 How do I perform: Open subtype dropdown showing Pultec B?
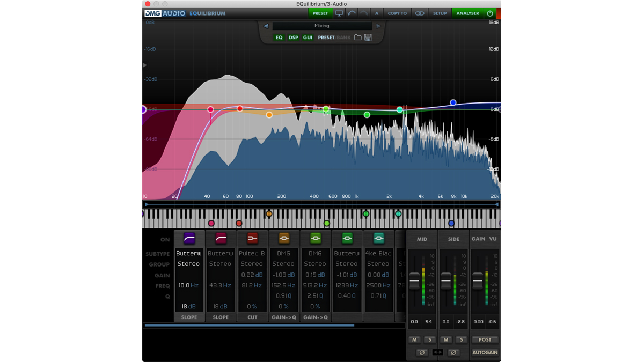tap(252, 253)
